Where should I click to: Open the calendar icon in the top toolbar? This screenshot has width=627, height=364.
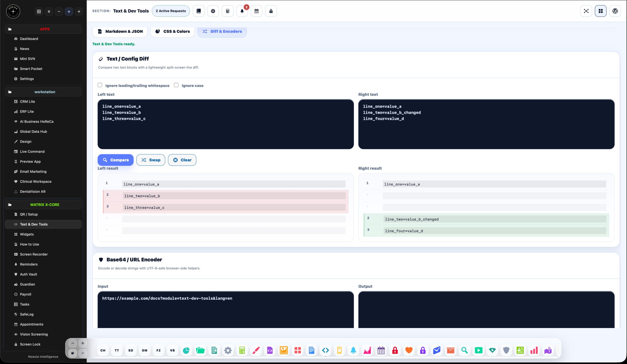(x=256, y=11)
